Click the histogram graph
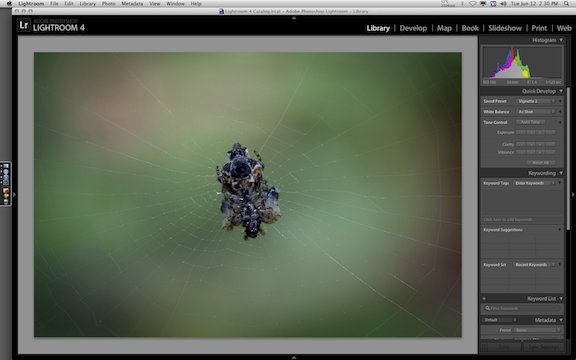The width and height of the screenshot is (576, 360). [x=522, y=62]
